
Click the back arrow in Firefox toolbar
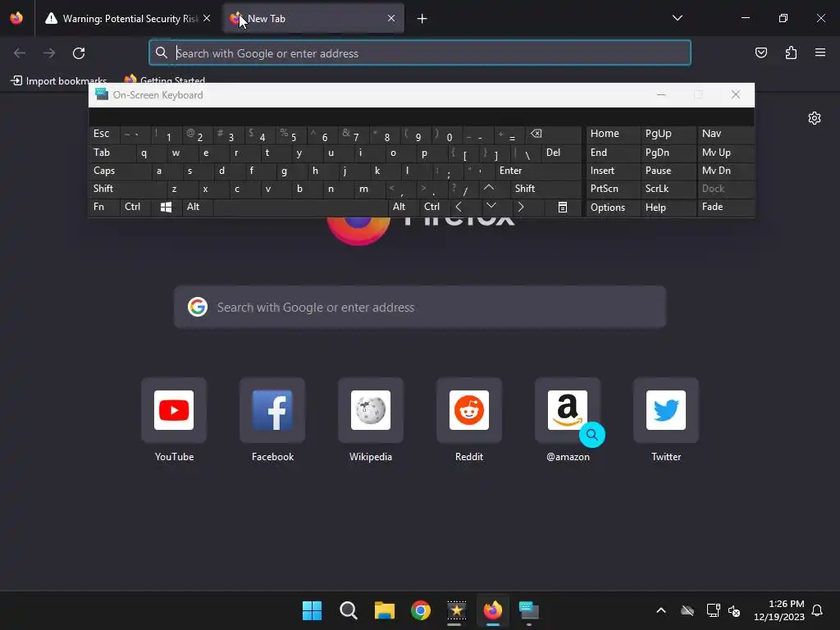pyautogui.click(x=20, y=53)
